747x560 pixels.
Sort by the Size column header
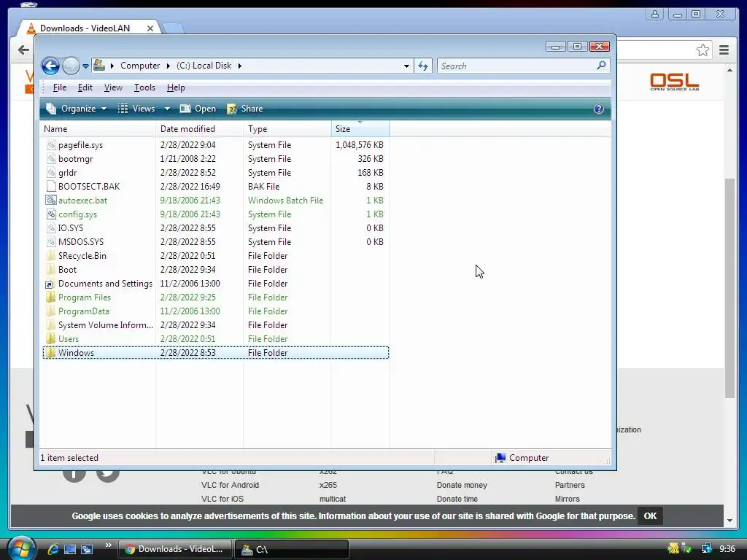point(360,129)
